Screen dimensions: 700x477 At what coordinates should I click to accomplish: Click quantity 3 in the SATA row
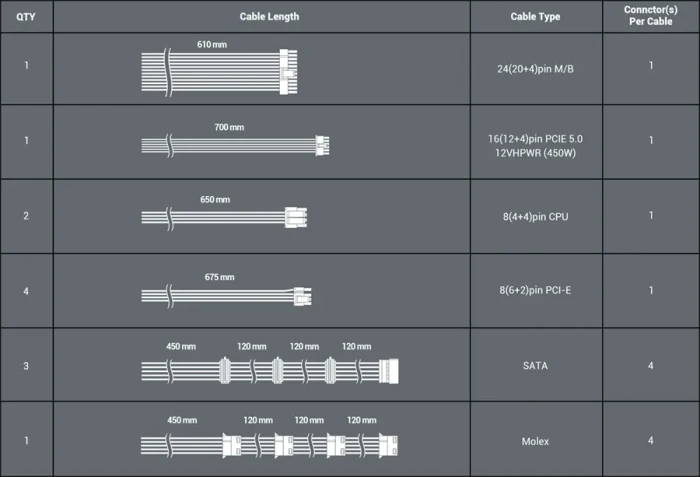[26, 366]
